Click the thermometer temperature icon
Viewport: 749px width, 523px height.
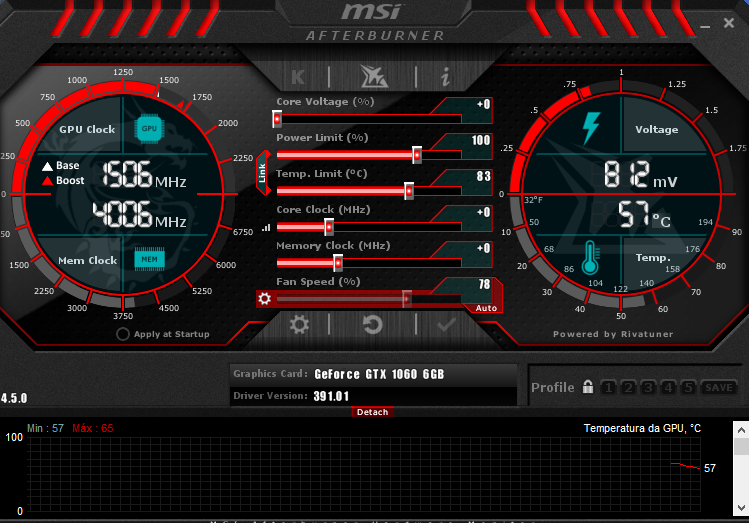coord(590,258)
